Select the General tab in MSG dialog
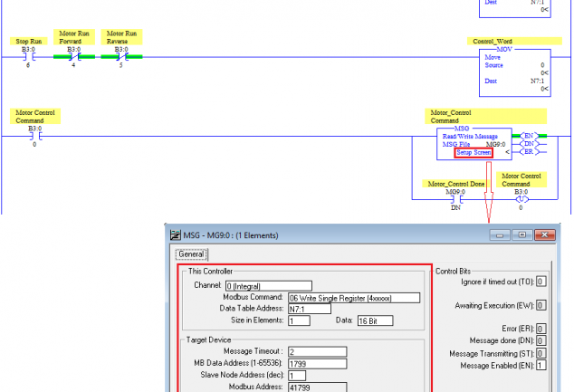The height and width of the screenshot is (392, 574). pyautogui.click(x=191, y=254)
